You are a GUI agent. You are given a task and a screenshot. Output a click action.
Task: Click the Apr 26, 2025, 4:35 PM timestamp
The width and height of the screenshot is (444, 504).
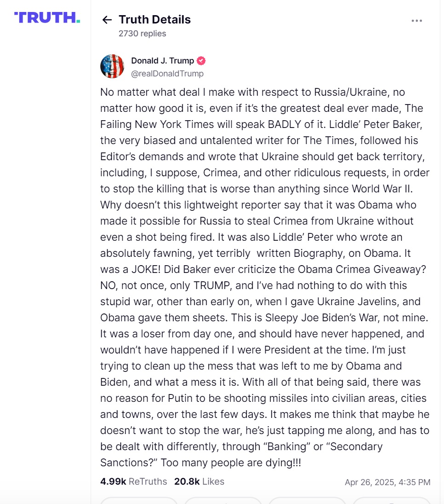point(387,482)
